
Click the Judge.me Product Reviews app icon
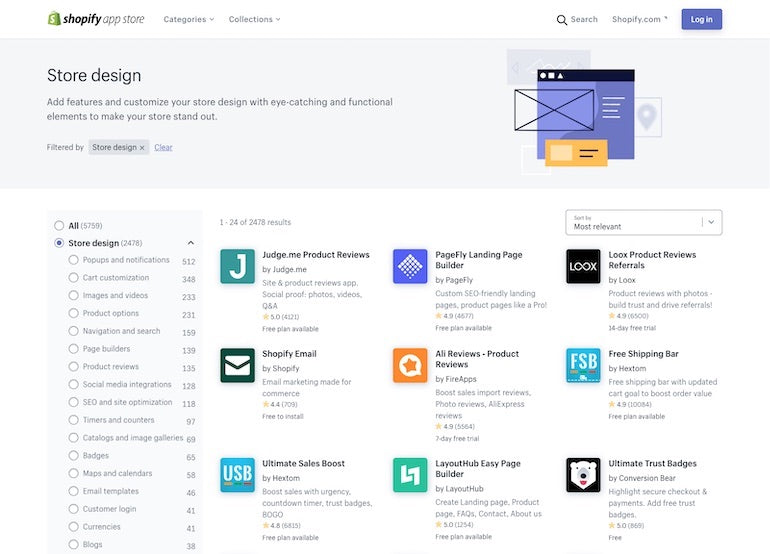237,267
